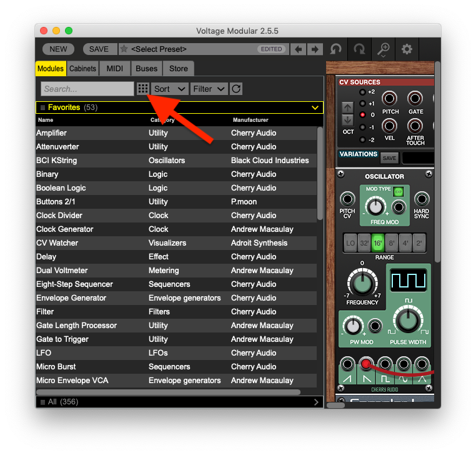Click the refresh module list icon

(236, 89)
